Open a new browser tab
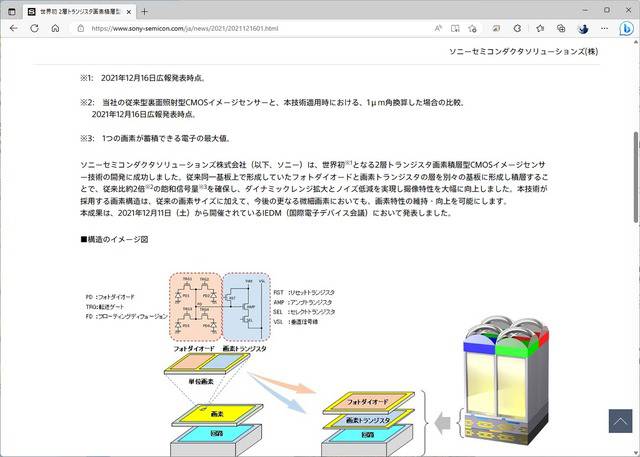Viewport: 640px width, 457px height. [x=144, y=12]
